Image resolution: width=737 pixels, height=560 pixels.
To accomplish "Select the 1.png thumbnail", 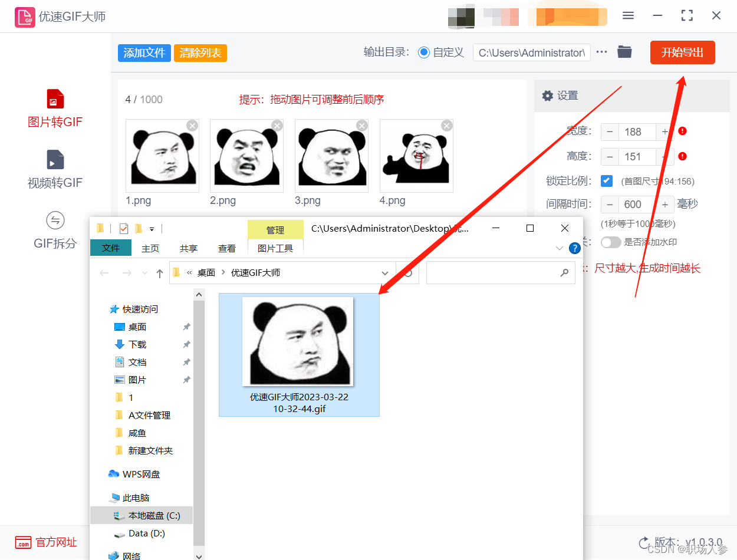I will [x=162, y=156].
